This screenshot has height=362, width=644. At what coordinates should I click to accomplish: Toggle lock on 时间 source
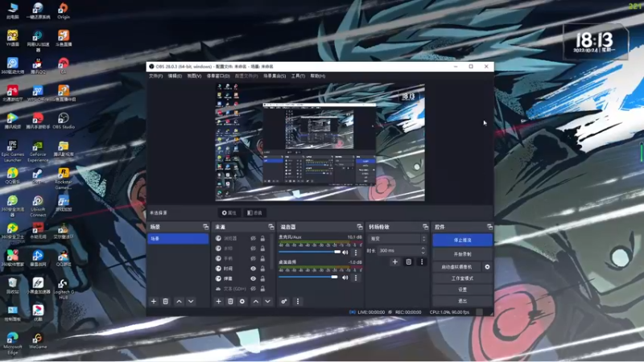263,269
